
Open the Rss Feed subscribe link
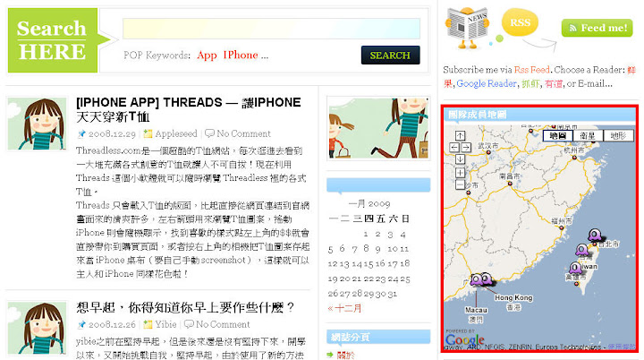coord(532,70)
